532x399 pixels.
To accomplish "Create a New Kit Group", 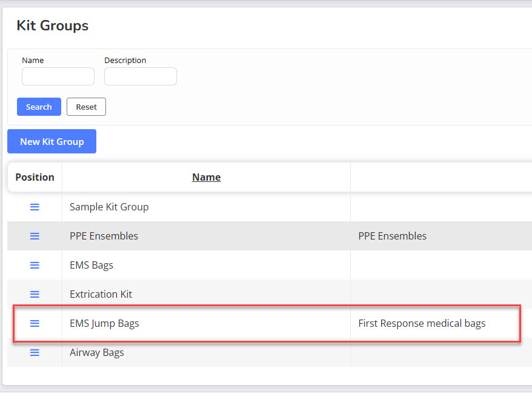I will pyautogui.click(x=52, y=141).
